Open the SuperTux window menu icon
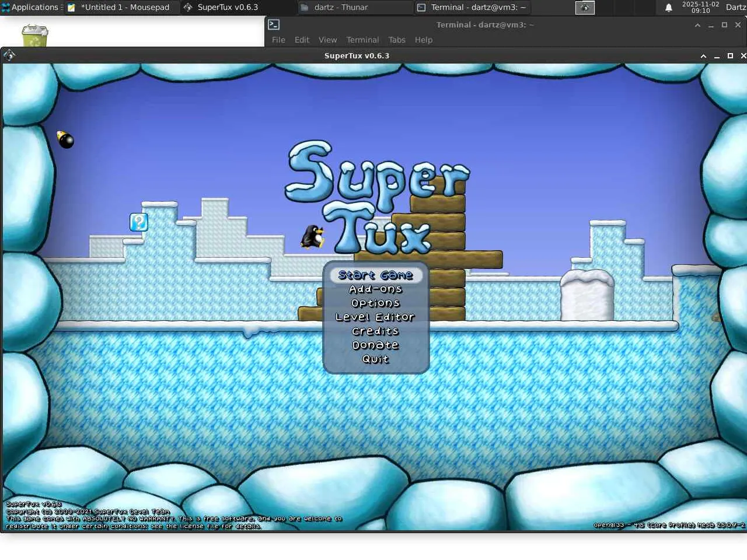747x560 pixels. tap(9, 55)
